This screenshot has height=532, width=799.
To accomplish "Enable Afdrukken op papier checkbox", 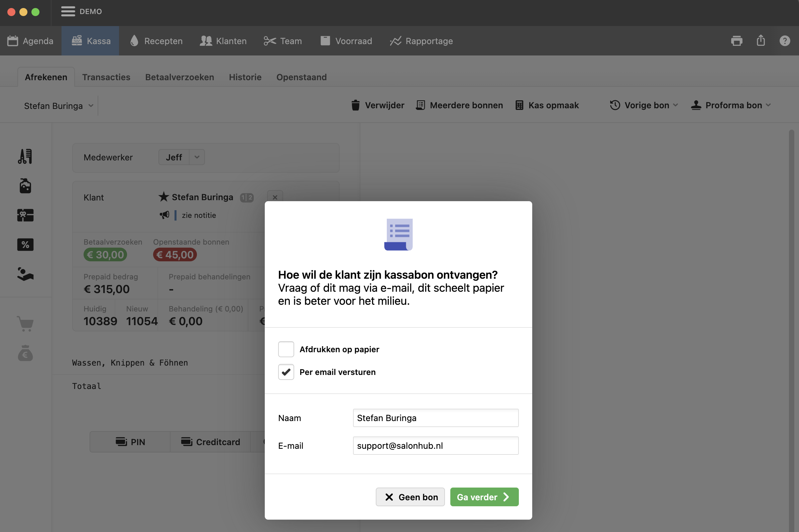I will click(x=286, y=349).
